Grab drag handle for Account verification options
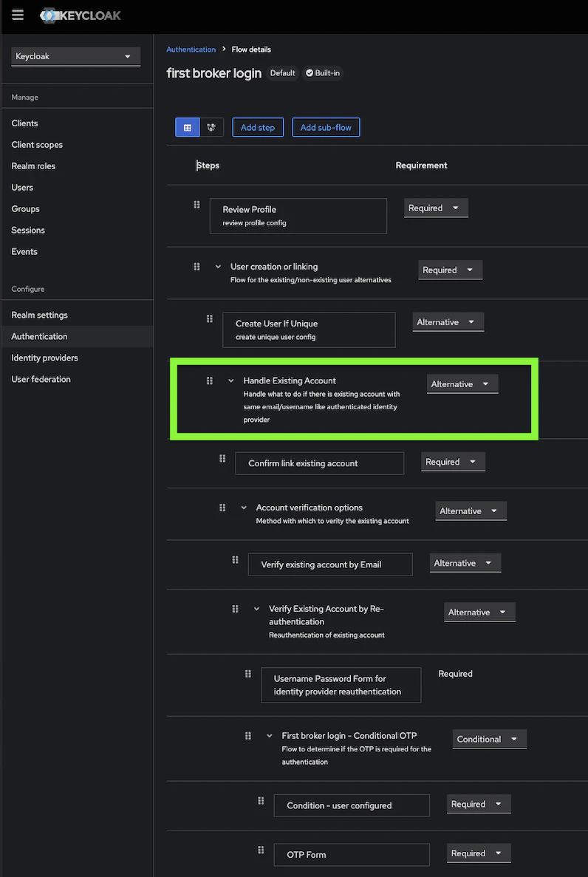This screenshot has width=588, height=877. (x=222, y=508)
